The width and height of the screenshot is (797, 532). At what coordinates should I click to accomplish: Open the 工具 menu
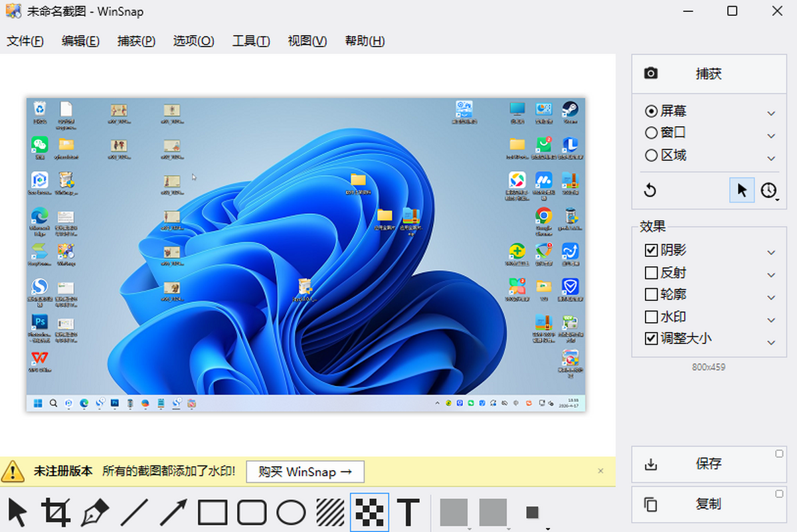[x=250, y=41]
